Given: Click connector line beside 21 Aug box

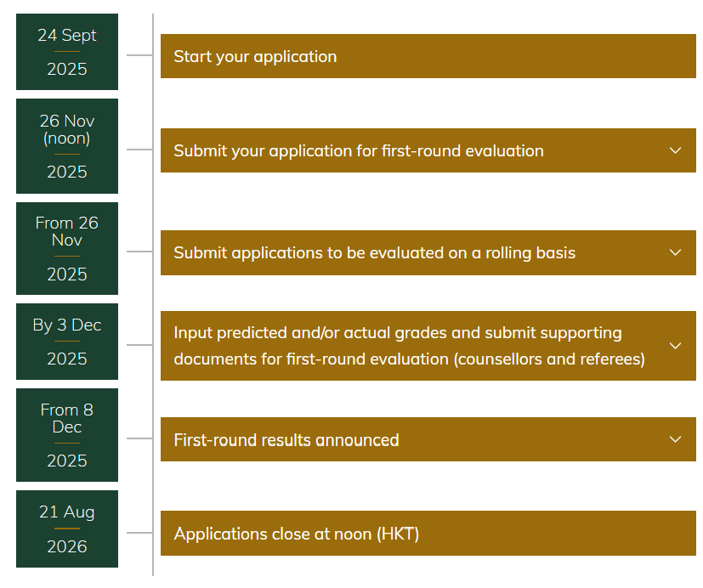Looking at the screenshot, I should click(139, 534).
